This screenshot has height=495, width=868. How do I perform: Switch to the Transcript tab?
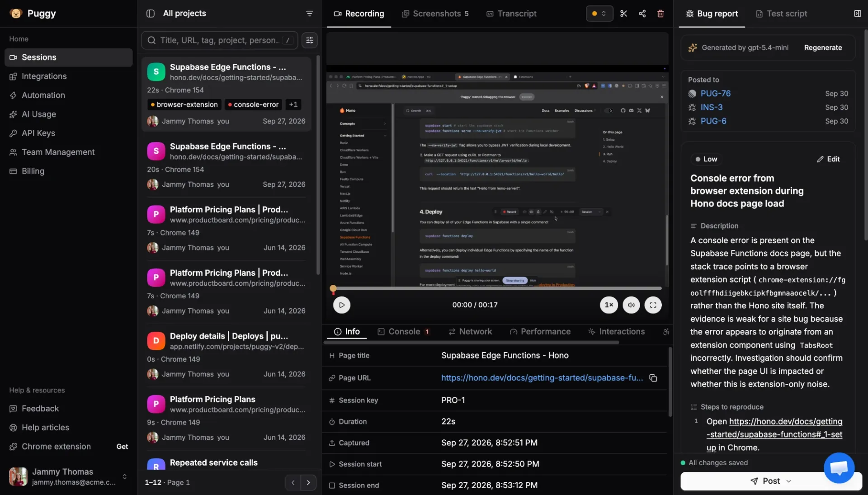coord(511,14)
